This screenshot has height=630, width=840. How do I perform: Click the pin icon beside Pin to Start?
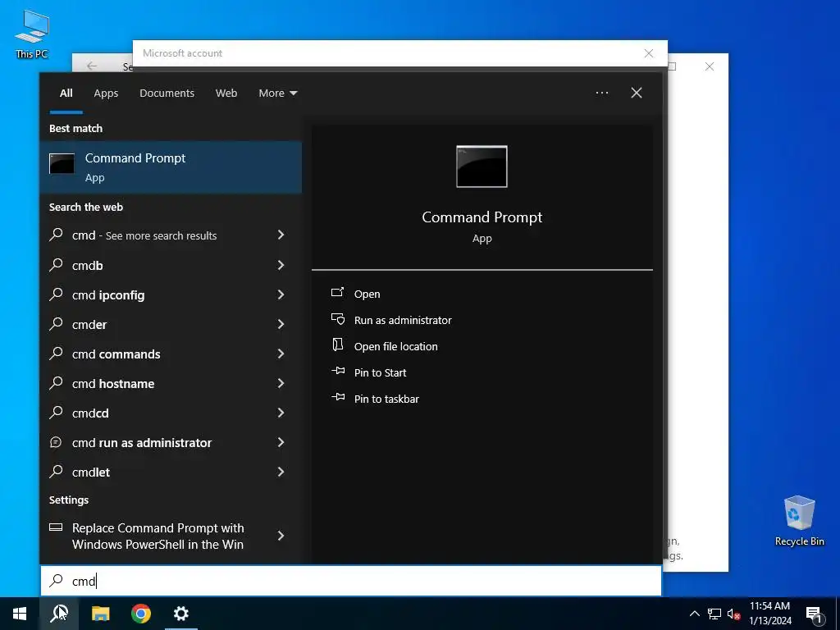[x=338, y=371]
